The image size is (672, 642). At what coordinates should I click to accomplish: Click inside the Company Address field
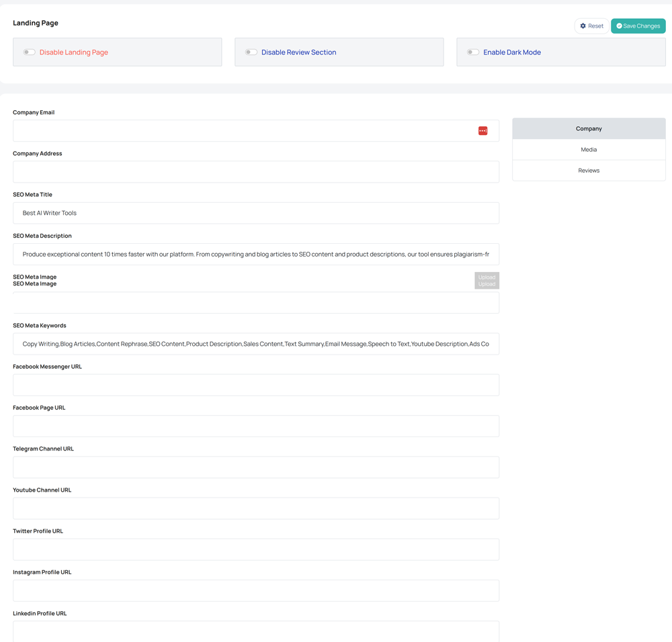point(255,172)
